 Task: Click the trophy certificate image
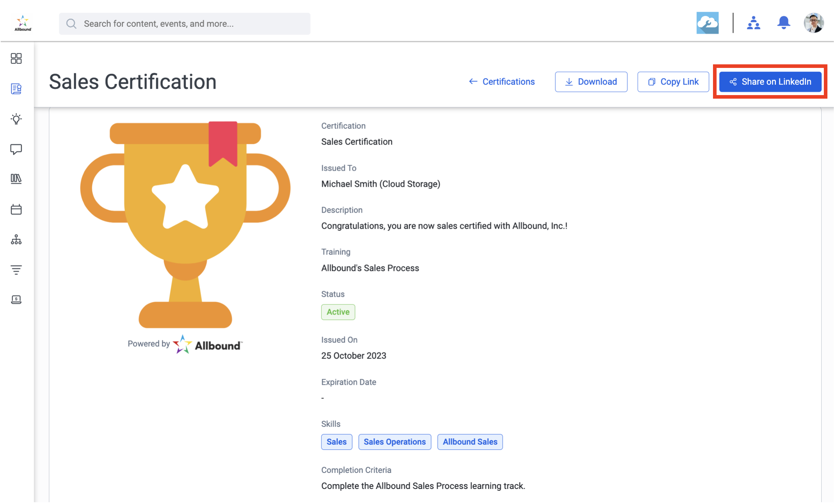point(186,225)
